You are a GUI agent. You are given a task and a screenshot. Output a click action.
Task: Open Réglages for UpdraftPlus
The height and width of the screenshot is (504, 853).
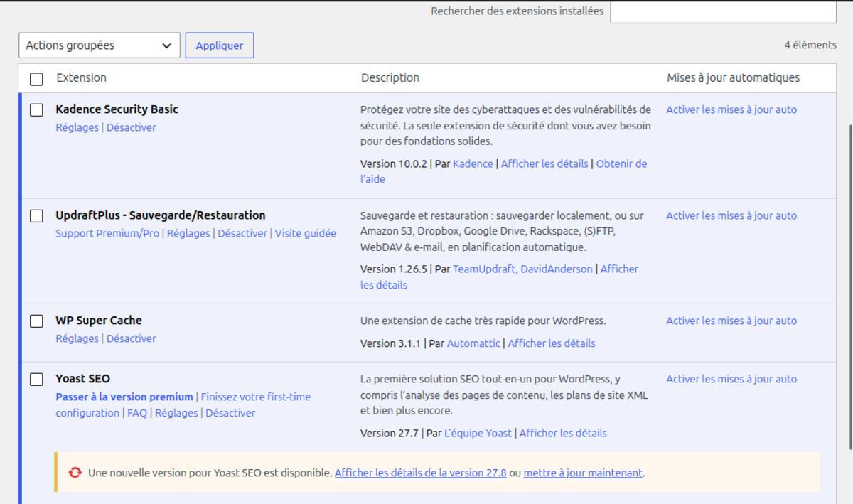tap(188, 234)
